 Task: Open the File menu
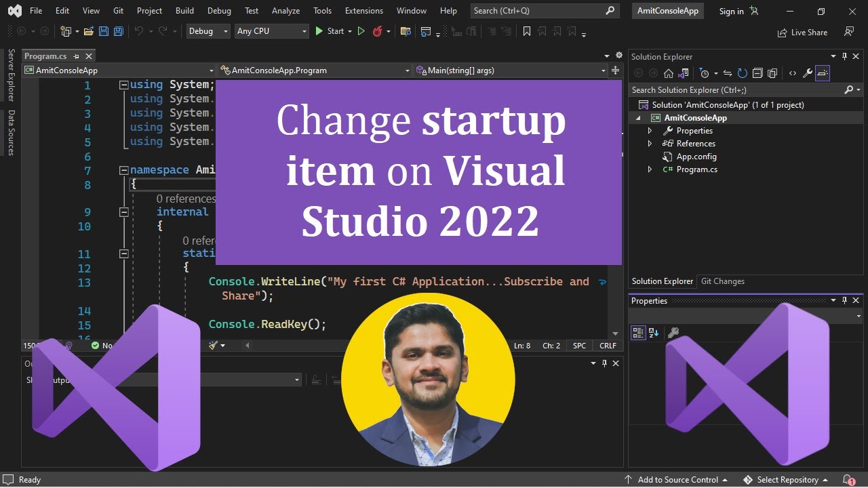[36, 11]
